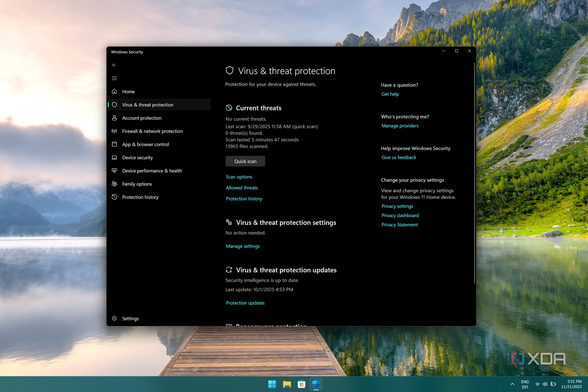Viewport: 588px width, 392px height.
Task: Click the large shield icon beside page title
Action: [x=229, y=71]
